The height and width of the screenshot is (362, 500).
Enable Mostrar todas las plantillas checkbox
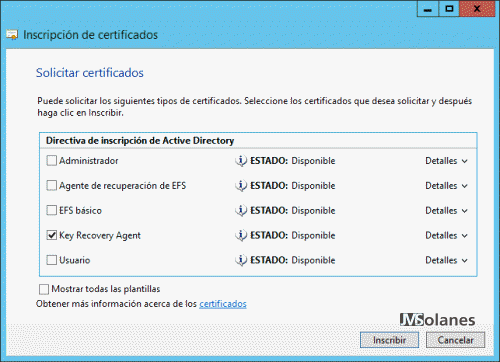tap(44, 289)
